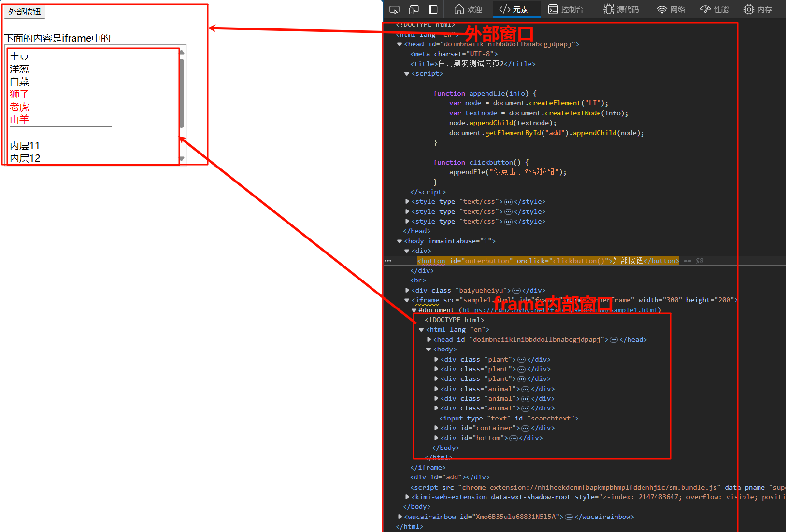The image size is (786, 532).
Task: Click the search text input in iframe
Action: pyautogui.click(x=61, y=133)
